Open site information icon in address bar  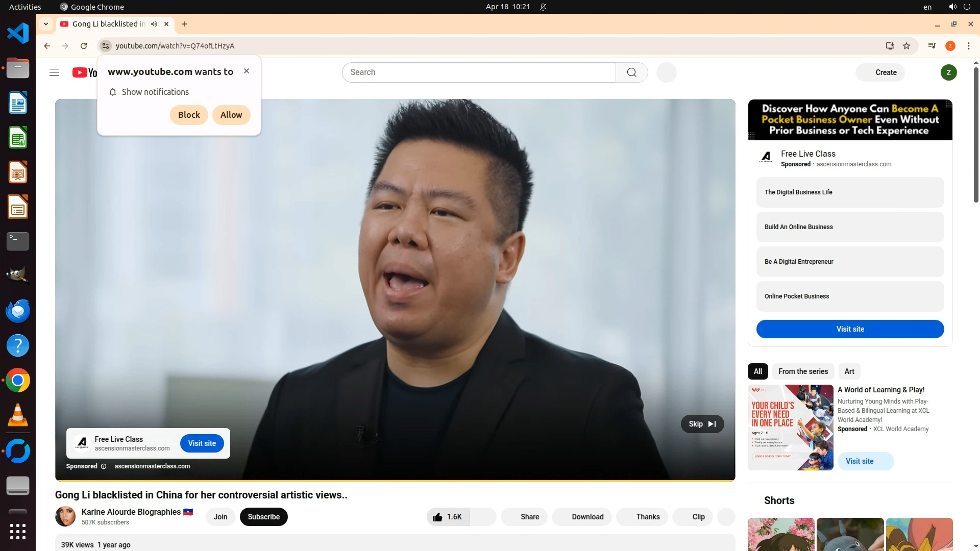pos(106,46)
